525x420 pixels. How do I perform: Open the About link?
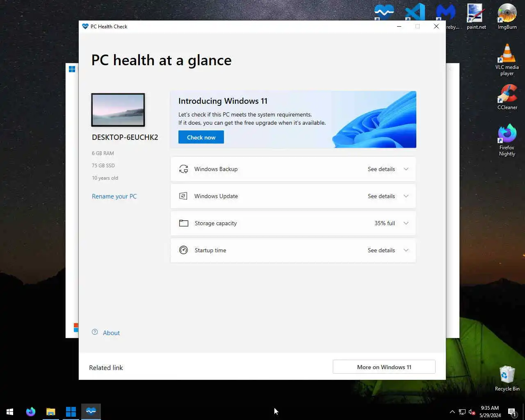pyautogui.click(x=111, y=333)
